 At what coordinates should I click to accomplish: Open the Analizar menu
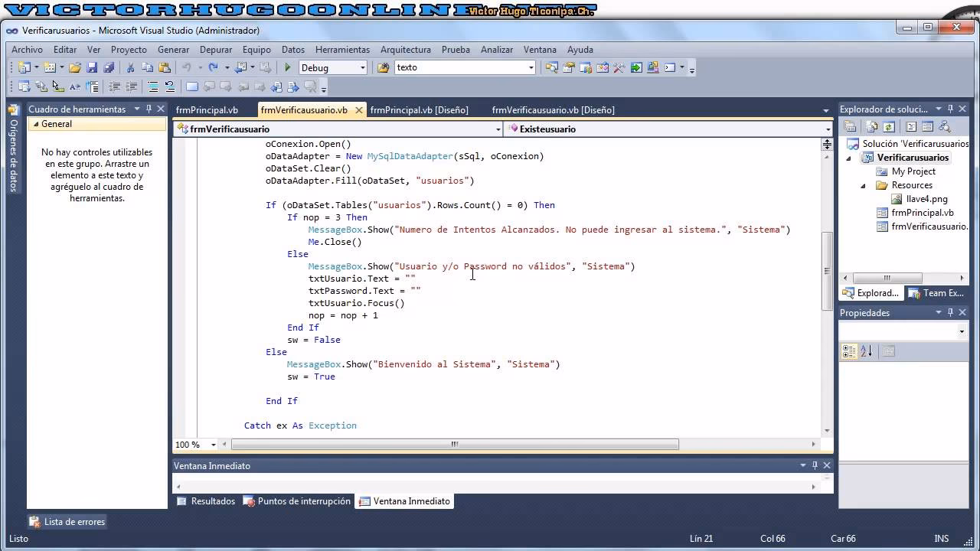click(497, 49)
